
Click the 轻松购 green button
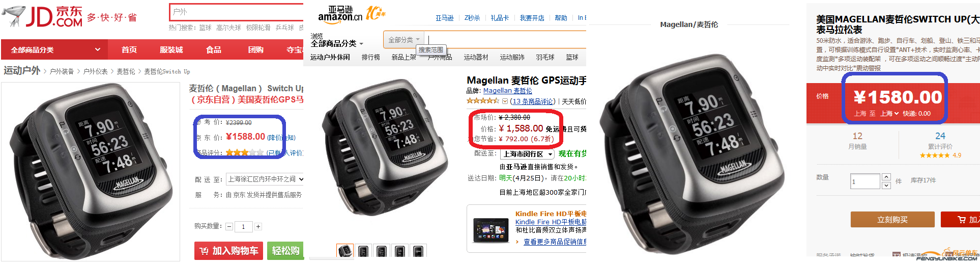pos(285,251)
